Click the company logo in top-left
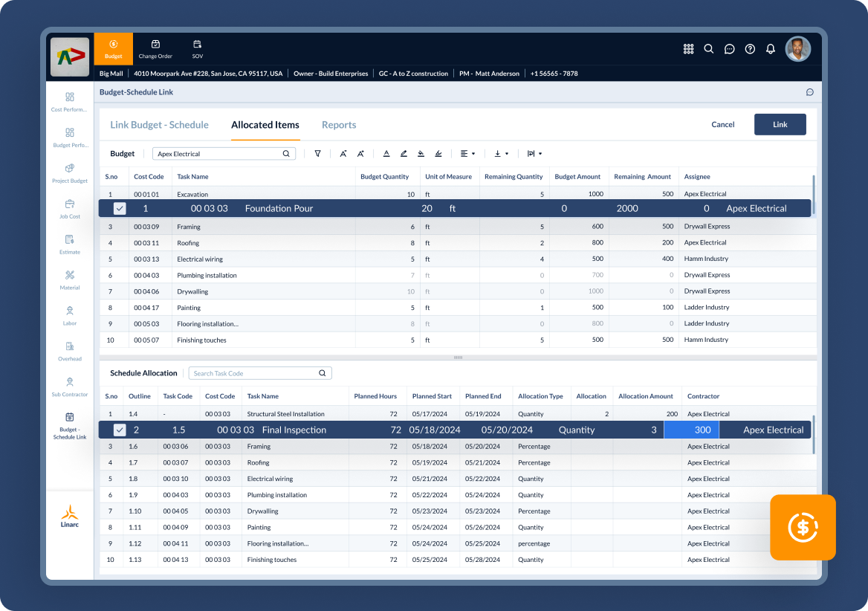Screen dimensions: 868x611 70,56
